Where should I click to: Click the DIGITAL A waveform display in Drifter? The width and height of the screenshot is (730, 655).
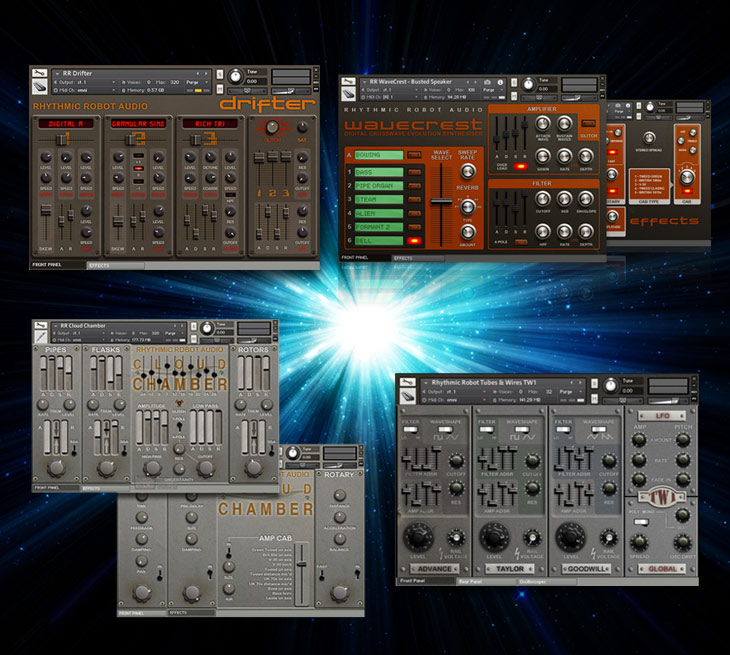click(66, 123)
